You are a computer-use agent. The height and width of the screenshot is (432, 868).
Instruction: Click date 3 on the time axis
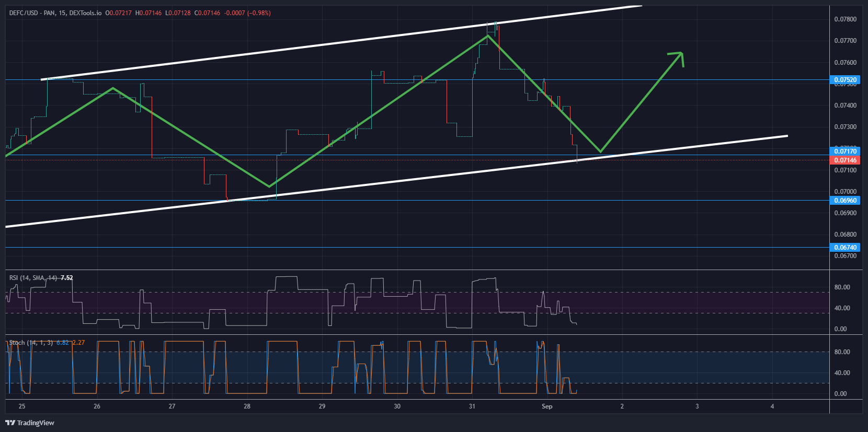(697, 406)
